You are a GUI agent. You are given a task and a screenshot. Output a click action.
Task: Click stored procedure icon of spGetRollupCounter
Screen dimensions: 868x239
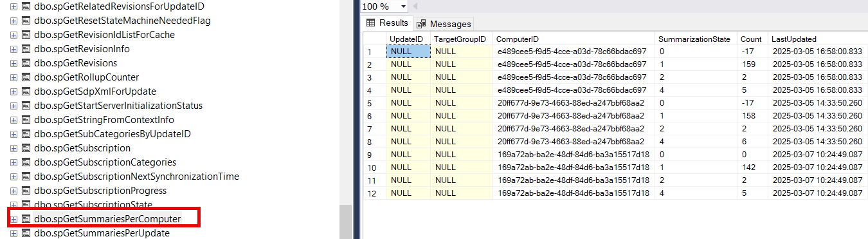pos(26,77)
